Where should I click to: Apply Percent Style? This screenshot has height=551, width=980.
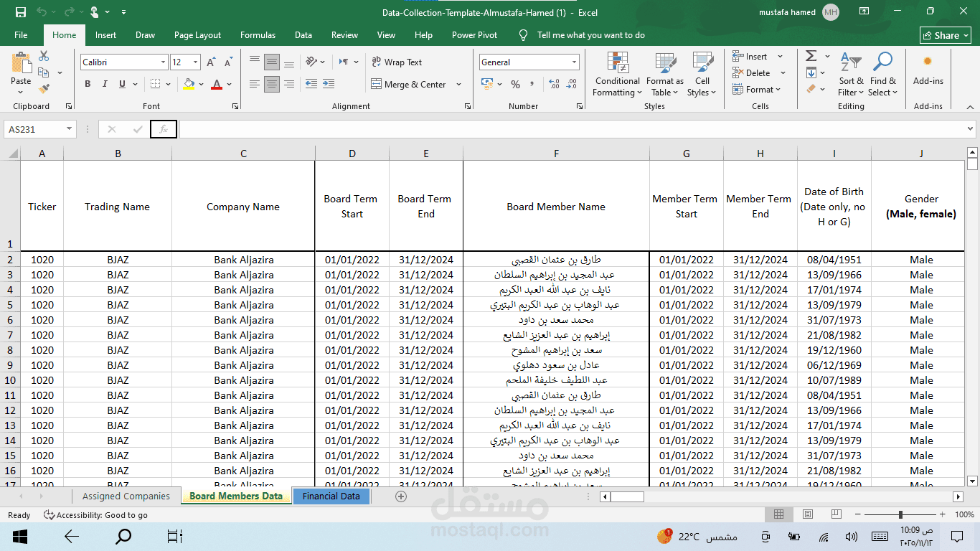(x=515, y=84)
